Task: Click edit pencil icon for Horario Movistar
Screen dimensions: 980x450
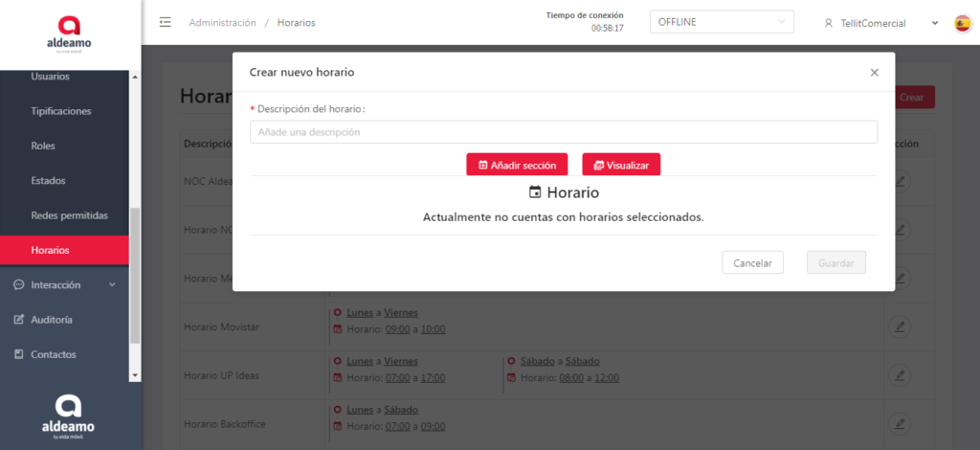Action: point(899,326)
